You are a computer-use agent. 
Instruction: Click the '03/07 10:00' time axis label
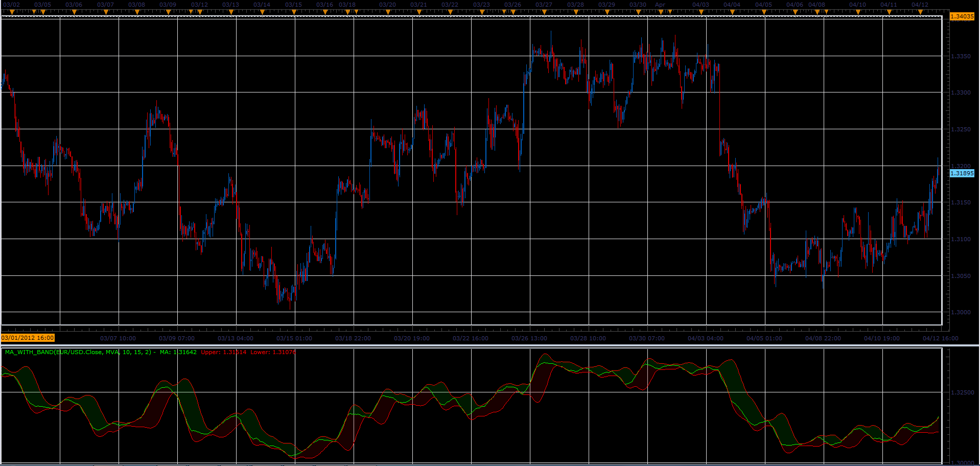(118, 338)
